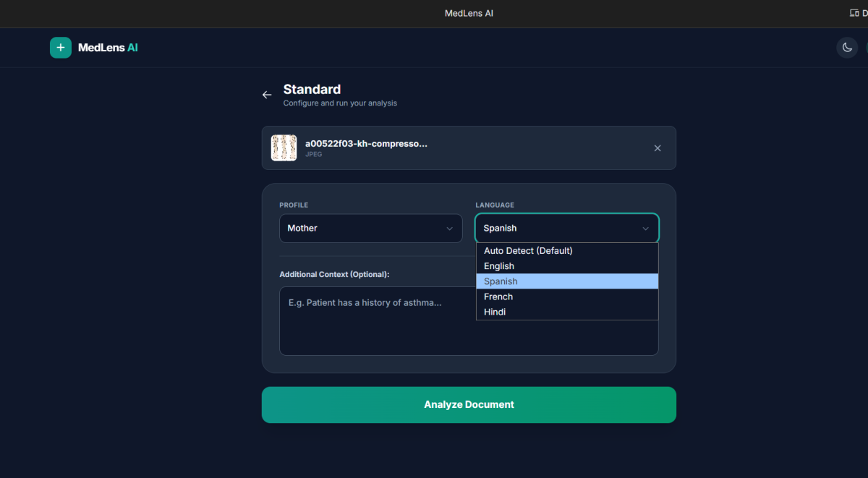Toggle dark mode with the moon icon
This screenshot has width=868, height=478.
pos(847,48)
